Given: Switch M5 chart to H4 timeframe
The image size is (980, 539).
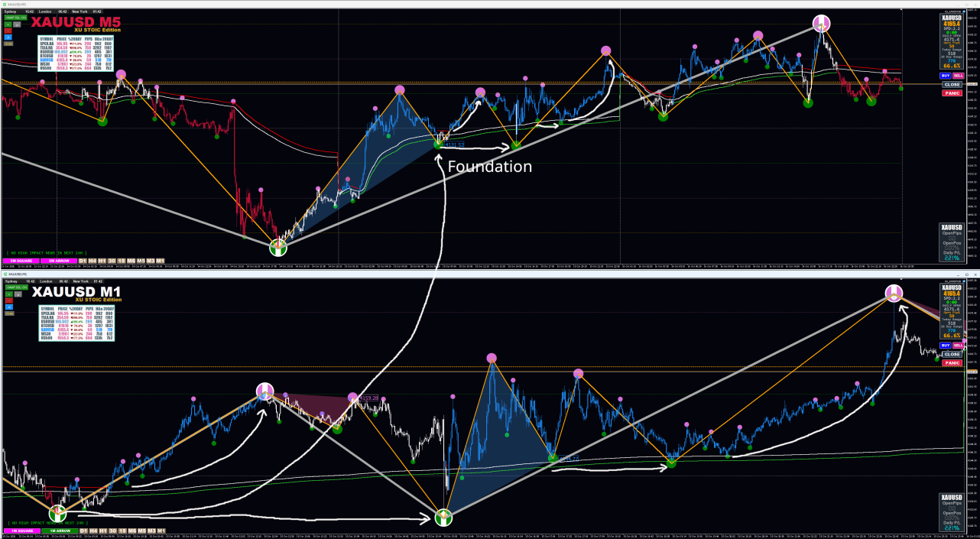Looking at the screenshot, I should pos(92,261).
